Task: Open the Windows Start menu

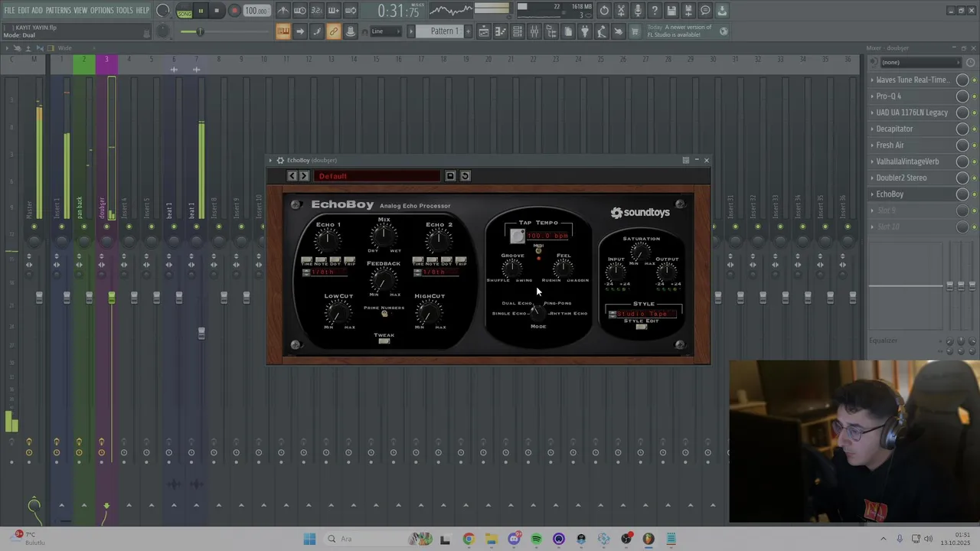Action: pos(309,539)
